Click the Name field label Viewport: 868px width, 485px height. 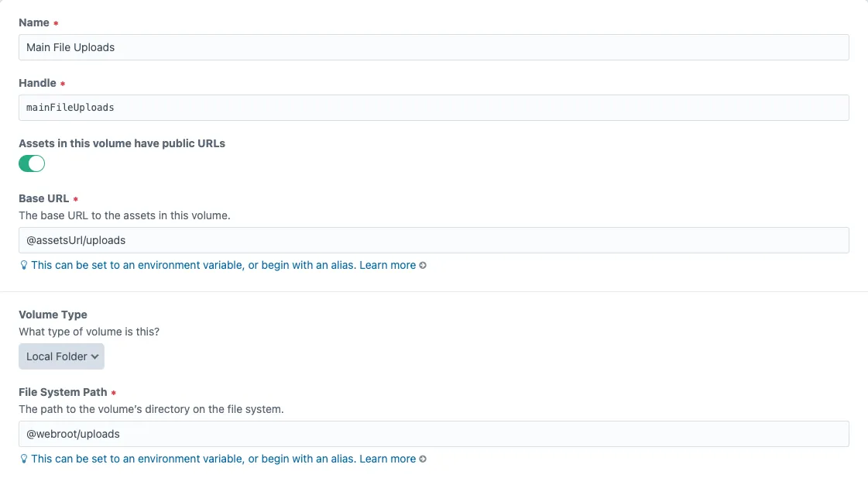[x=34, y=22]
